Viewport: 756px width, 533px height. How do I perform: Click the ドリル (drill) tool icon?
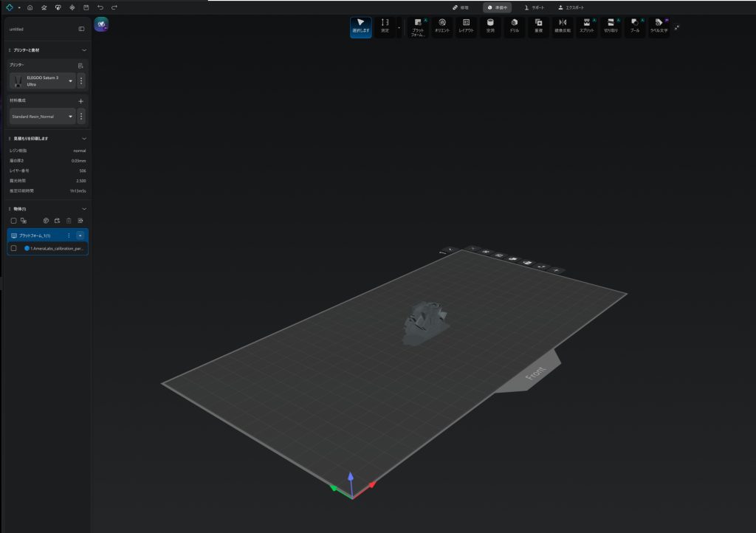514,26
